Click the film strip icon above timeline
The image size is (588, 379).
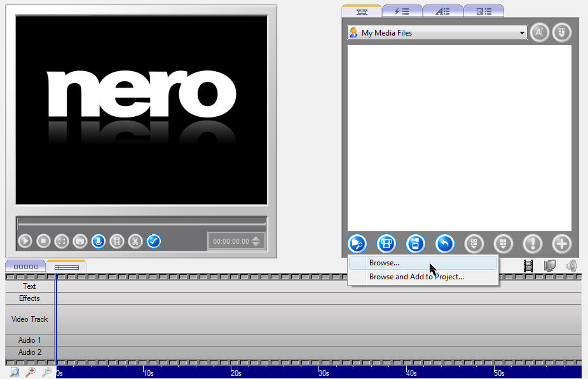528,266
